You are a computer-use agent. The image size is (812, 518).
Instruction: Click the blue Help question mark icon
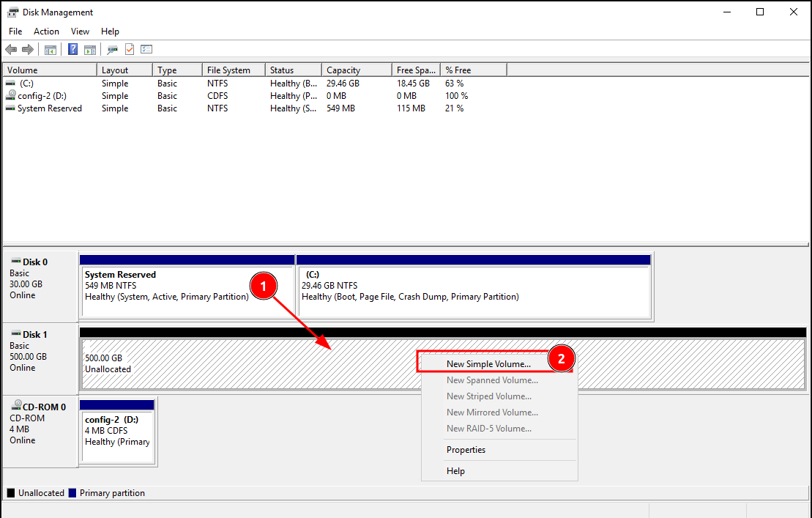[x=73, y=50]
